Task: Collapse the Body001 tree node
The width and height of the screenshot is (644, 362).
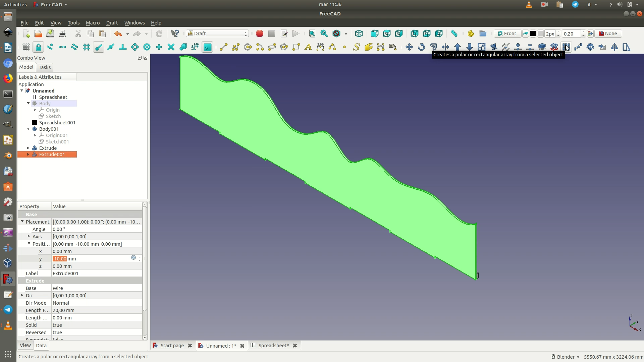Action: coord(29,129)
